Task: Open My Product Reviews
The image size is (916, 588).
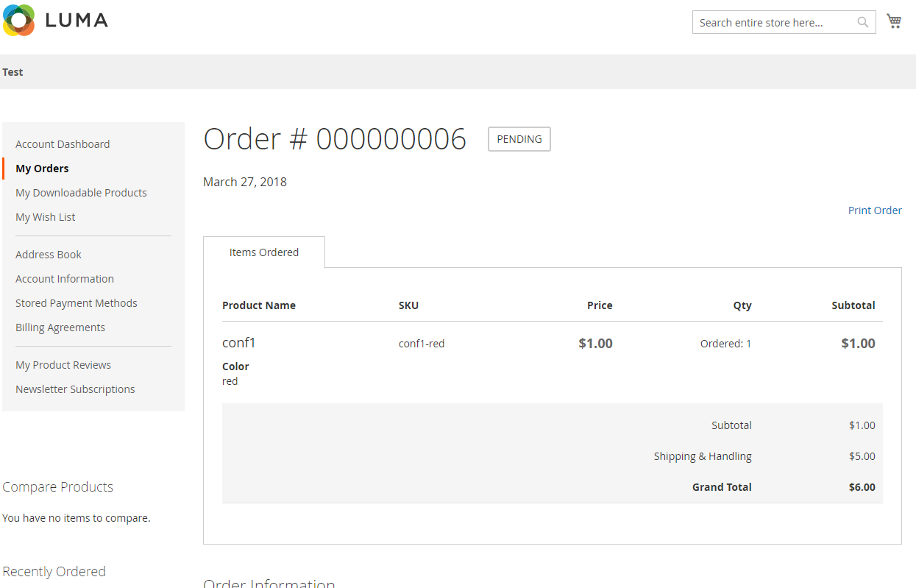Action: tap(63, 364)
